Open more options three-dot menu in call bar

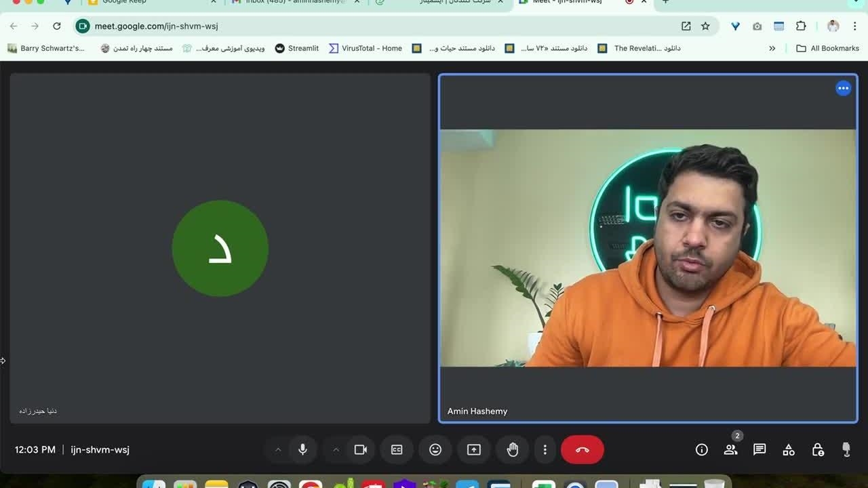[545, 449]
